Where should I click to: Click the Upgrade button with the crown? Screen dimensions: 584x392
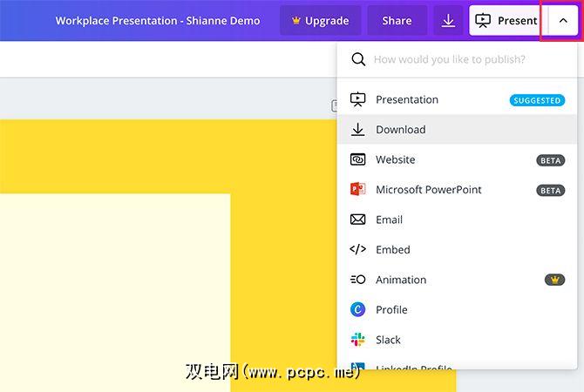click(320, 21)
